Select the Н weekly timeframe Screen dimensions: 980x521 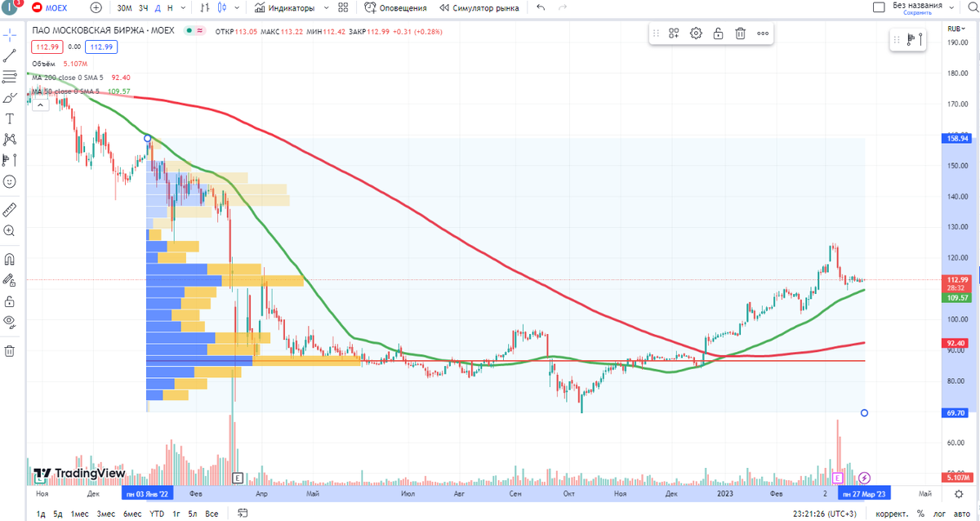169,8
